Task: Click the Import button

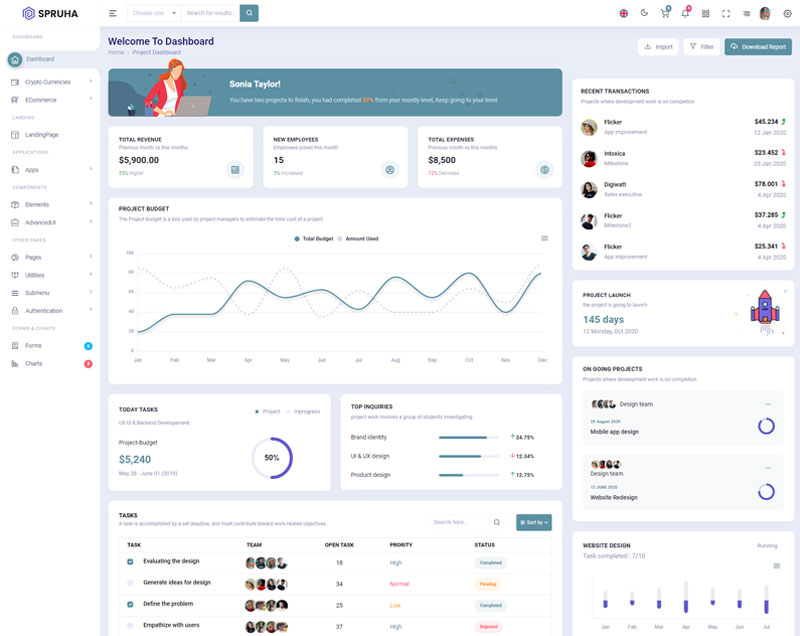Action: (x=657, y=47)
